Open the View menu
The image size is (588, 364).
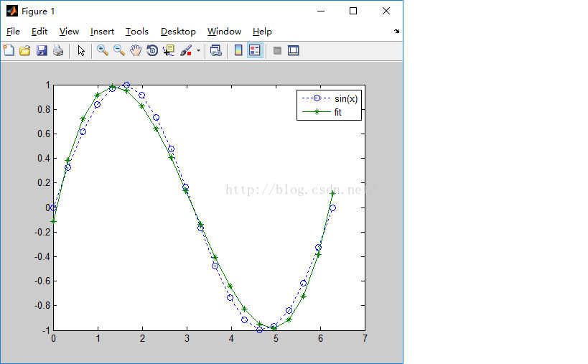pyautogui.click(x=69, y=32)
